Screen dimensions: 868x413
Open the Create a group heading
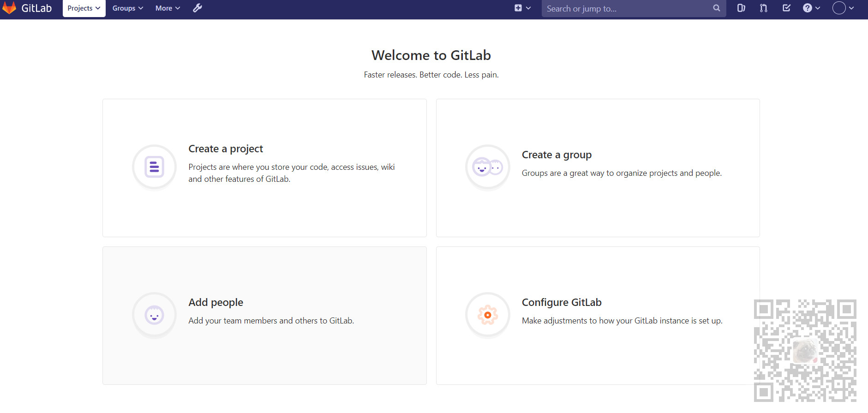pyautogui.click(x=557, y=155)
